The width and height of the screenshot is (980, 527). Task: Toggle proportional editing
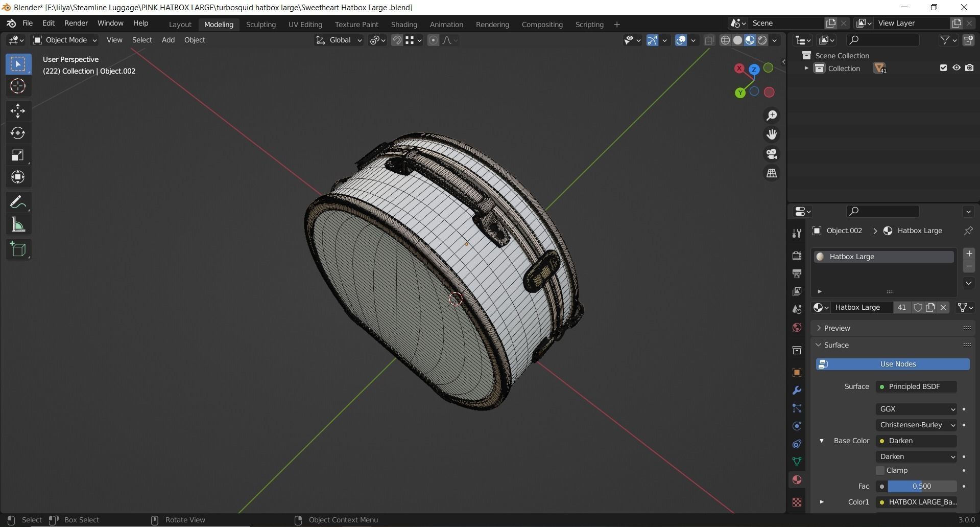coord(433,40)
